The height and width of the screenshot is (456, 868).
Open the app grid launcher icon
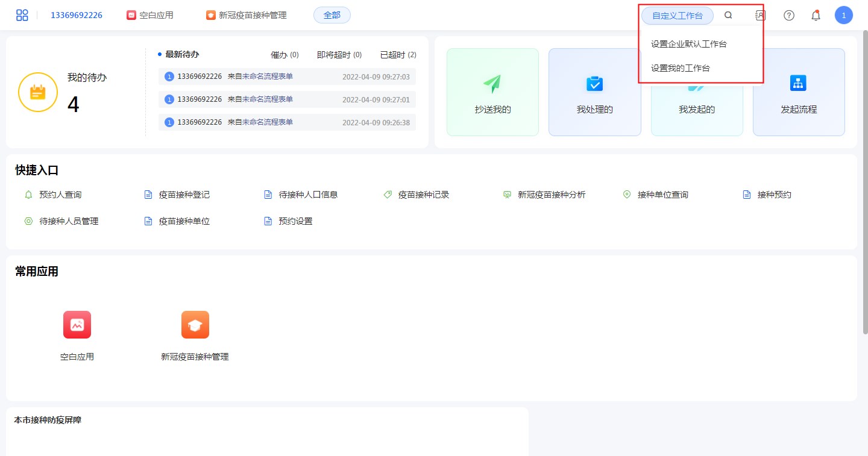click(22, 16)
